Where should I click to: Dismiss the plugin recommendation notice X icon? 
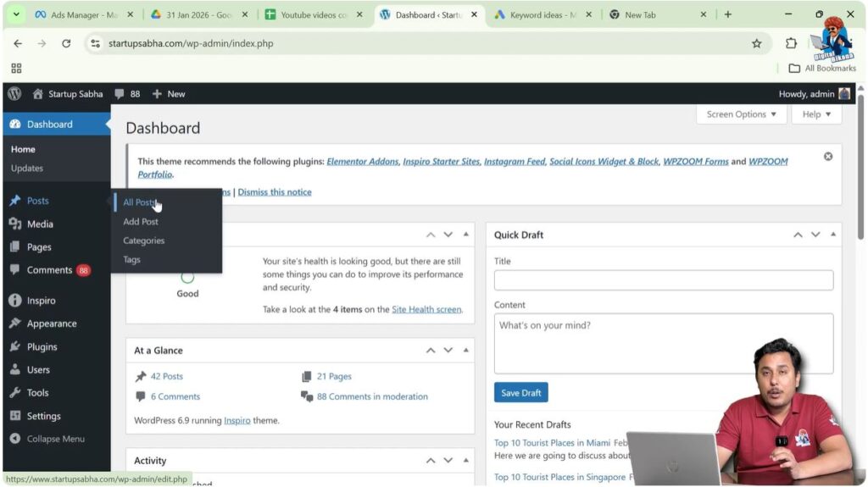(828, 157)
